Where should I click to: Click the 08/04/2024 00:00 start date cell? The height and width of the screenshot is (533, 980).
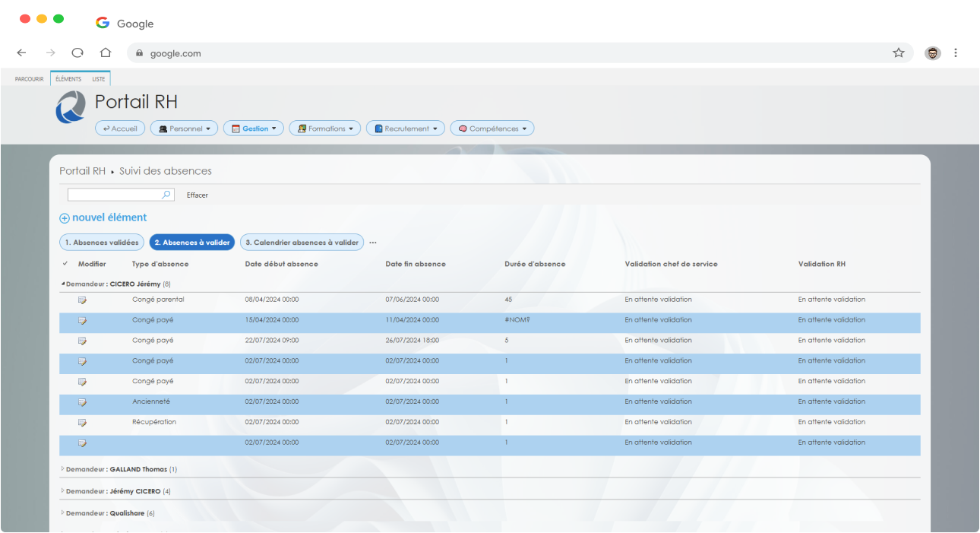click(x=272, y=300)
